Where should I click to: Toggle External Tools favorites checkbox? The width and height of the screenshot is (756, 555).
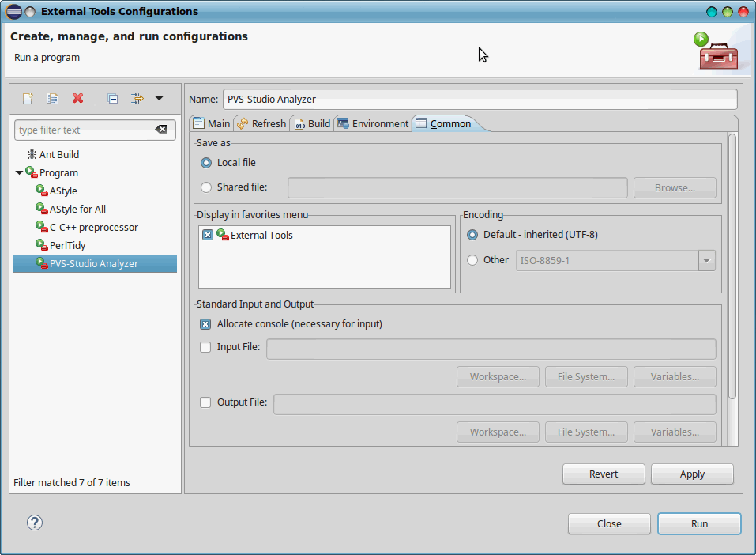tap(208, 235)
